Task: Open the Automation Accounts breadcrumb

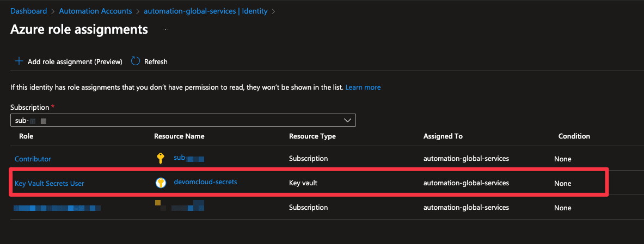Action: click(95, 11)
